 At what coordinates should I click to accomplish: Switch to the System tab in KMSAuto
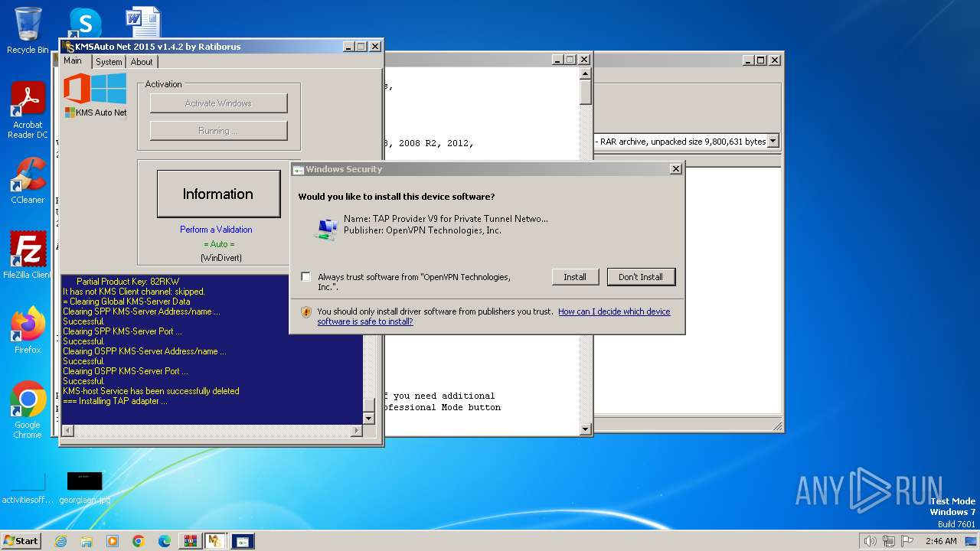[109, 62]
